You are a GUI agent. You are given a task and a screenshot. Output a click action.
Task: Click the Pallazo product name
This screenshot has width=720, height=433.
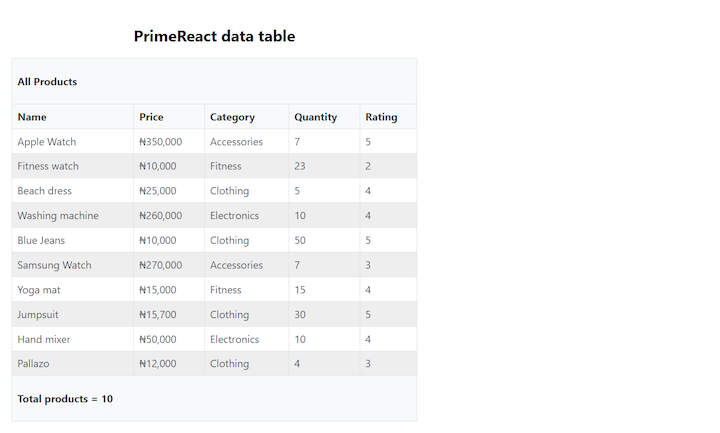click(x=33, y=364)
